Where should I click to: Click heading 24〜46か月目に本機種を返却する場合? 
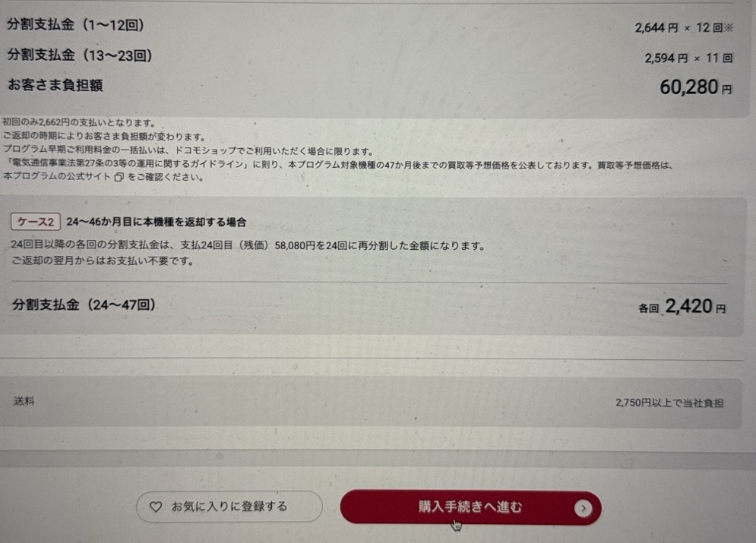pyautogui.click(x=157, y=222)
